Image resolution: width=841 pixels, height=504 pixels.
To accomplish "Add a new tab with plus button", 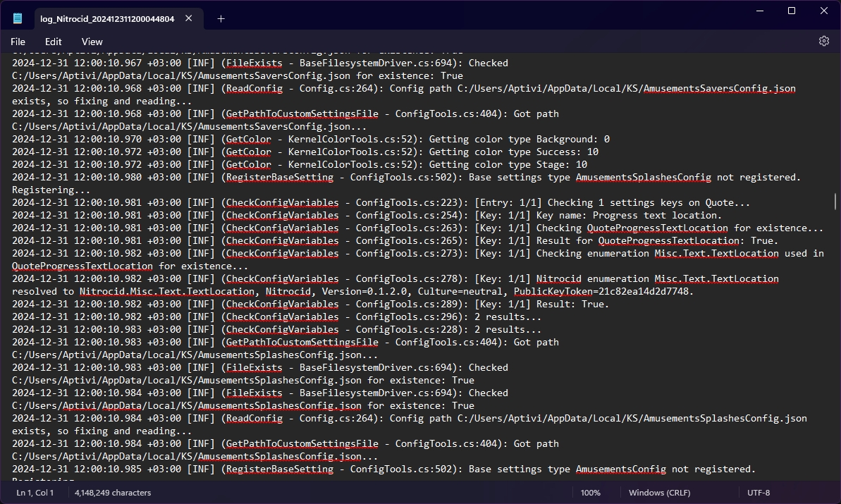I will pos(221,19).
